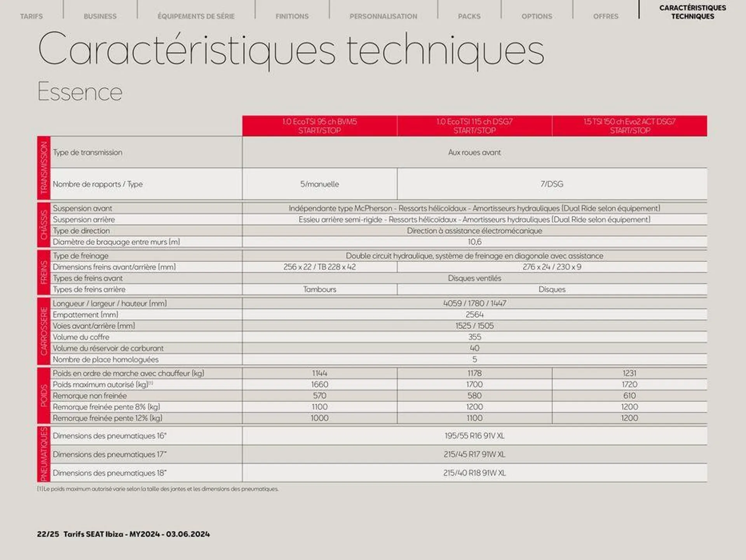Screen dimensions: 746x560
Task: Click the '215/40 R18 91W XL' tyre value
Action: [x=474, y=473]
